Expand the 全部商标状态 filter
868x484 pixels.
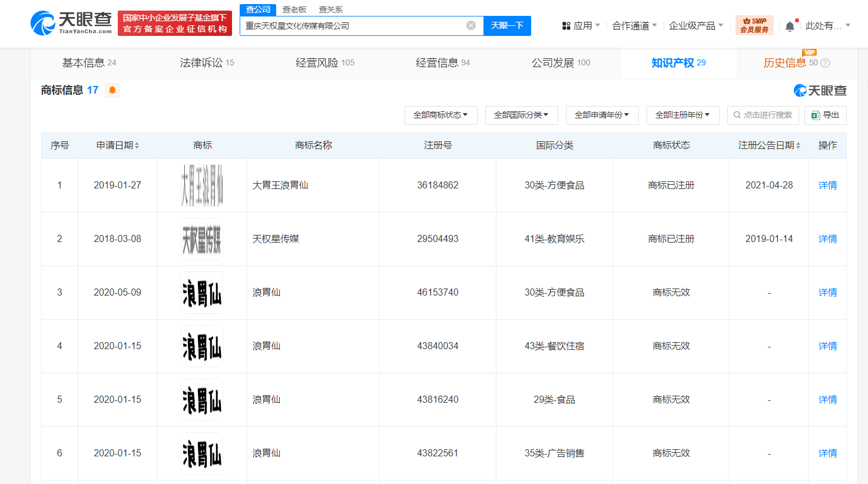[x=440, y=115]
